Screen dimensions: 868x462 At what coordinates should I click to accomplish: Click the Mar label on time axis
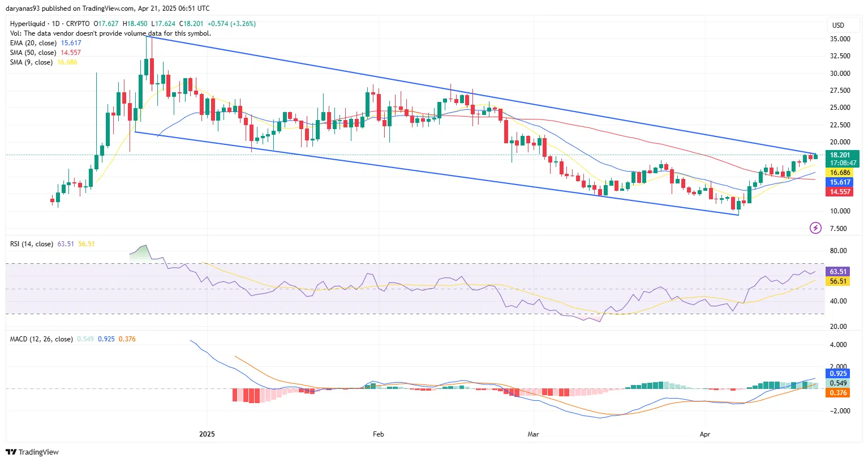click(533, 434)
